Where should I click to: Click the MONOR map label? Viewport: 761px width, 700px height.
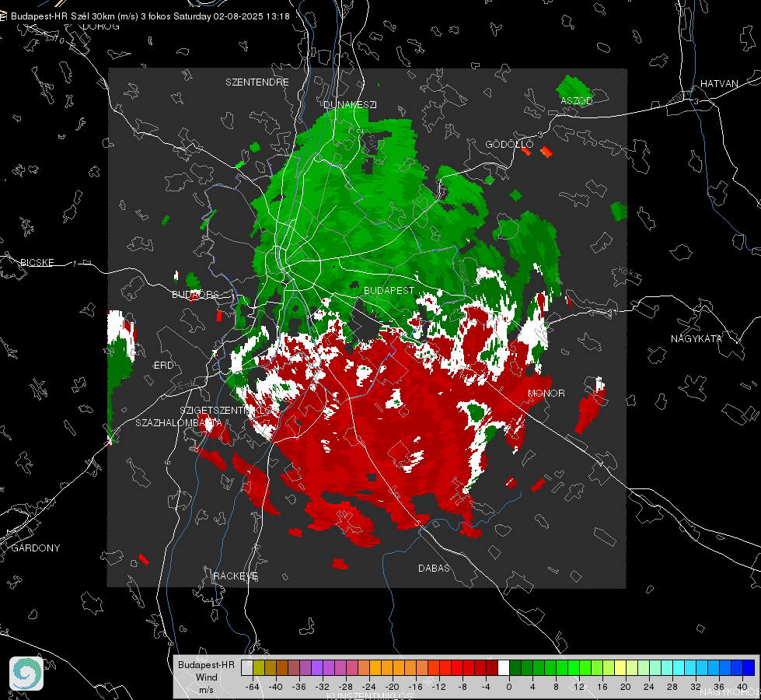tap(546, 394)
